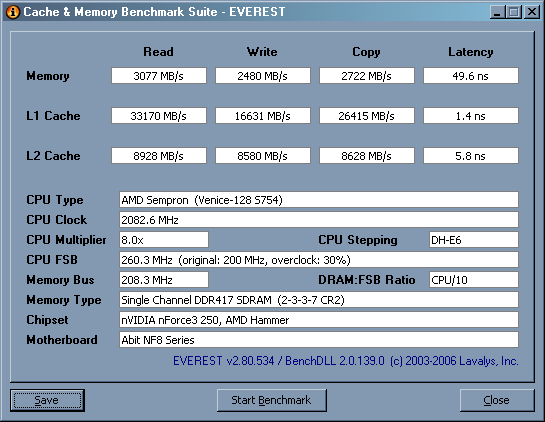The width and height of the screenshot is (545, 422).
Task: Click the EVEREST v2.80.534 version text
Action: pyautogui.click(x=345, y=361)
